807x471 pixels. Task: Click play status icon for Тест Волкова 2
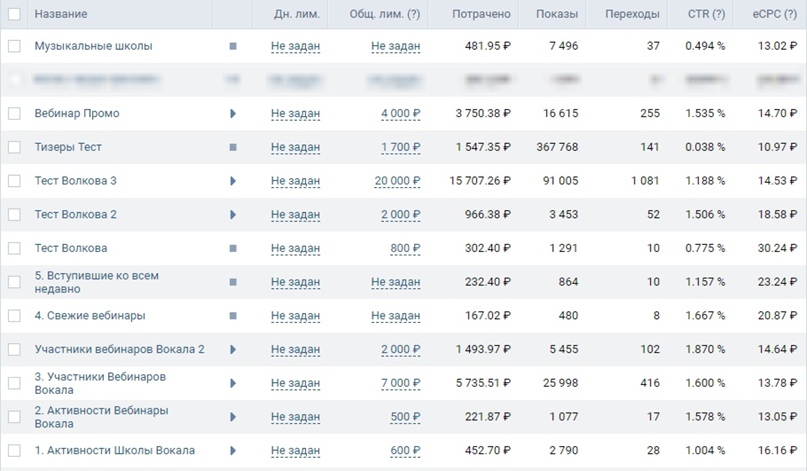click(x=233, y=215)
